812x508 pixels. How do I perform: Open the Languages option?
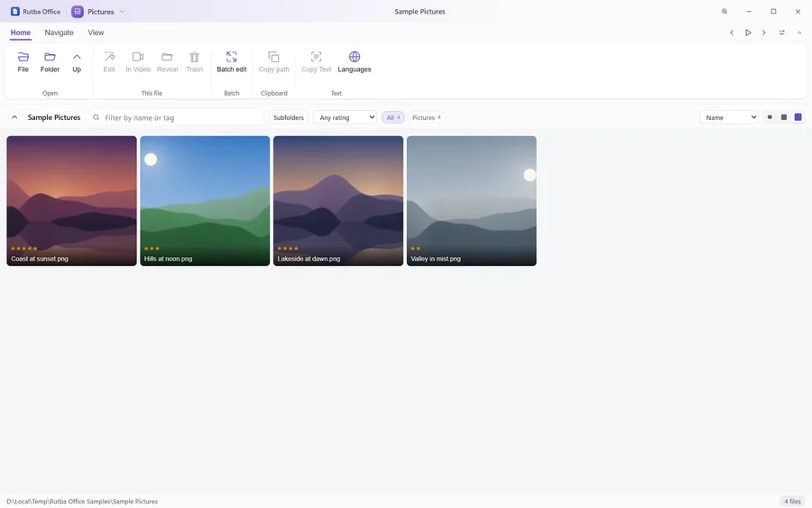pyautogui.click(x=355, y=61)
